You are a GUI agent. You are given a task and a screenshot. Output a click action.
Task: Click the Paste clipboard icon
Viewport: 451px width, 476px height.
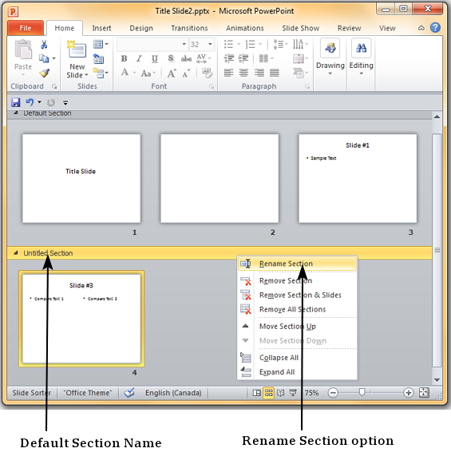pyautogui.click(x=23, y=50)
